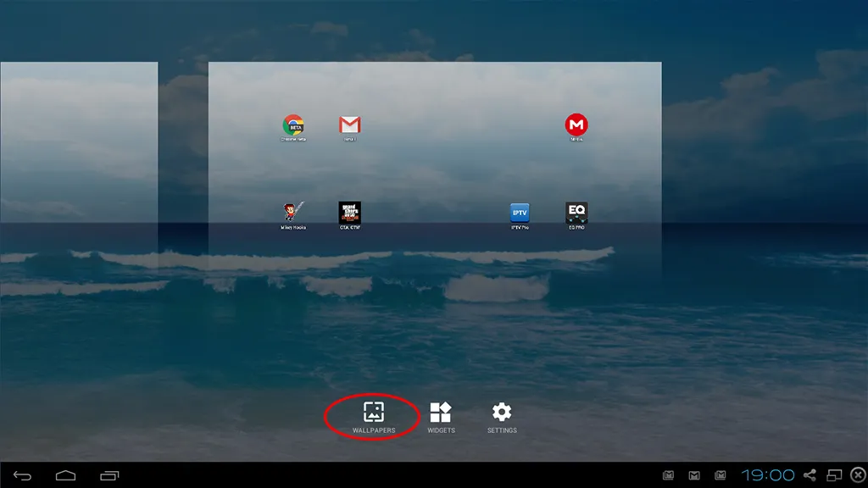Open the Wallpapers picker
The width and height of the screenshot is (868, 488).
point(374,417)
